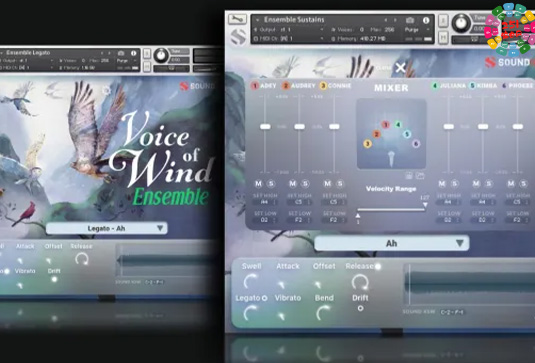Select singer 6 dot in mixer stage map
The height and width of the screenshot is (363, 535).
coord(416,144)
